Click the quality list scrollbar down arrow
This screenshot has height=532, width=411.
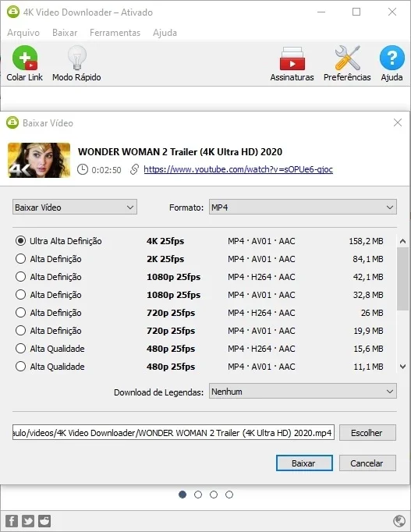click(x=403, y=367)
